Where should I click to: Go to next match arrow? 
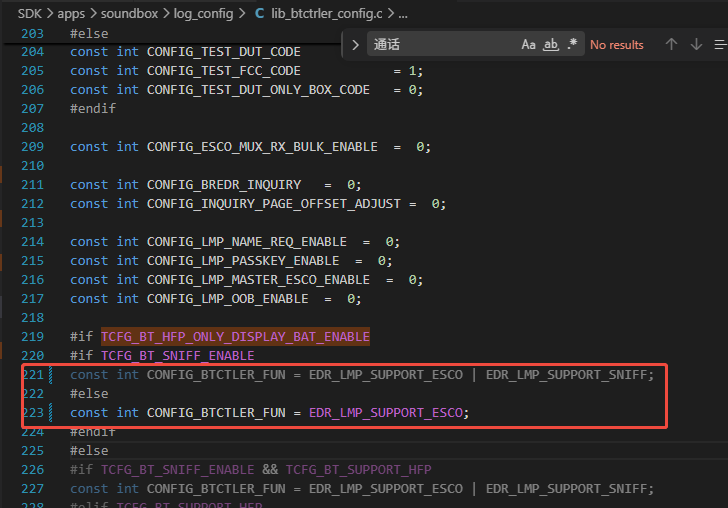pos(696,45)
